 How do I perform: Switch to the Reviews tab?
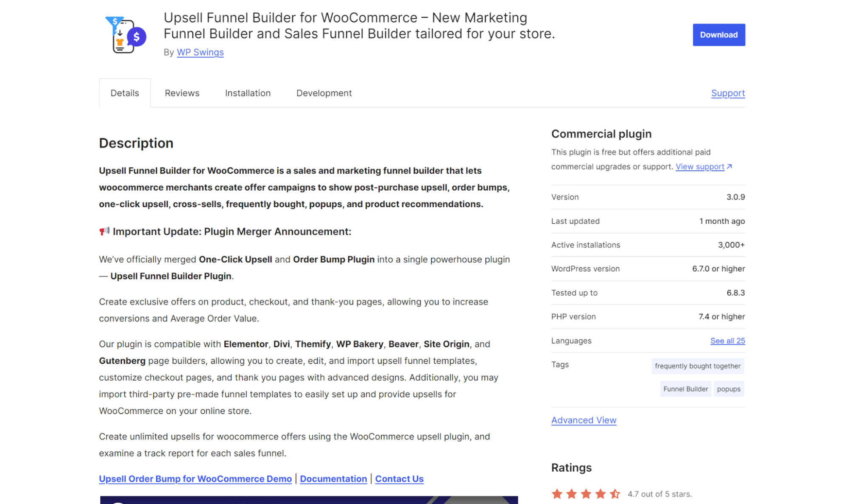tap(182, 93)
